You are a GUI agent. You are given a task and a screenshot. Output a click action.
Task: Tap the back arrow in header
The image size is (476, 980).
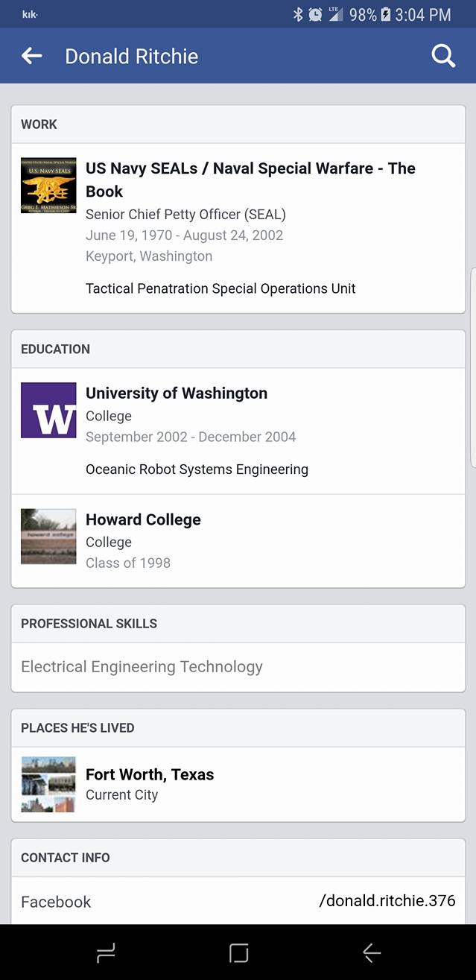pos(31,56)
